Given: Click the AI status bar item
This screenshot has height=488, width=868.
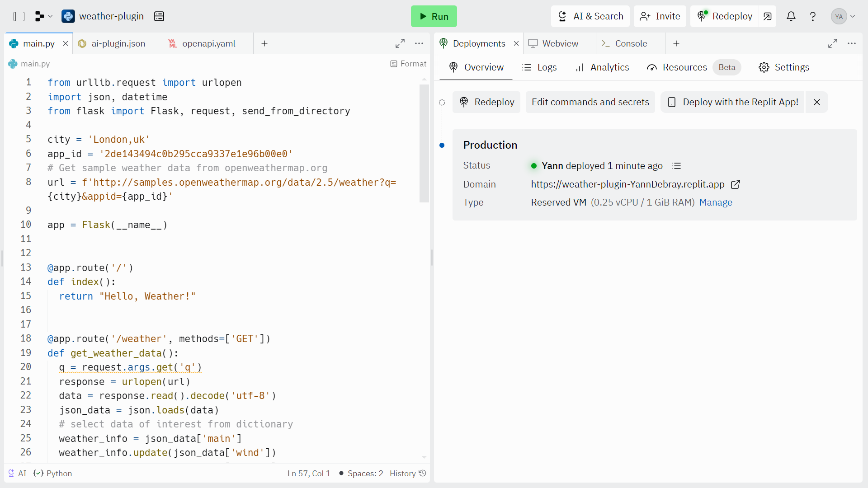Looking at the screenshot, I should (x=17, y=473).
